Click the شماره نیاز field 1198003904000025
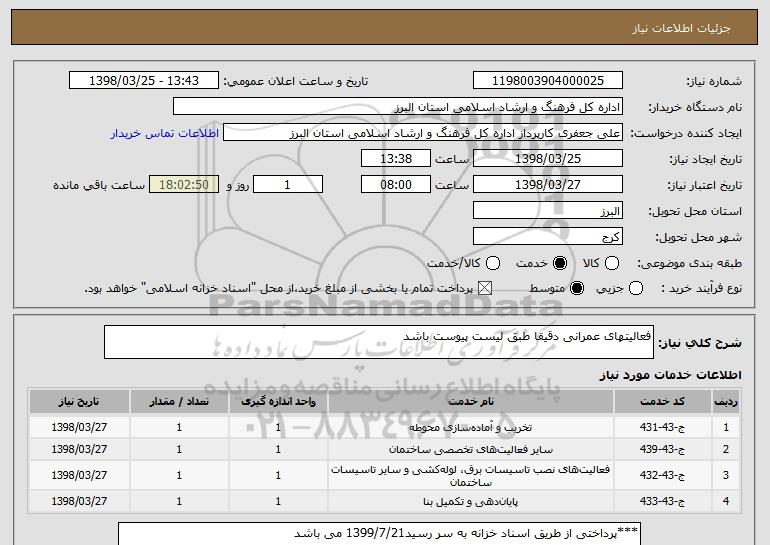This screenshot has width=770, height=545. (x=548, y=81)
